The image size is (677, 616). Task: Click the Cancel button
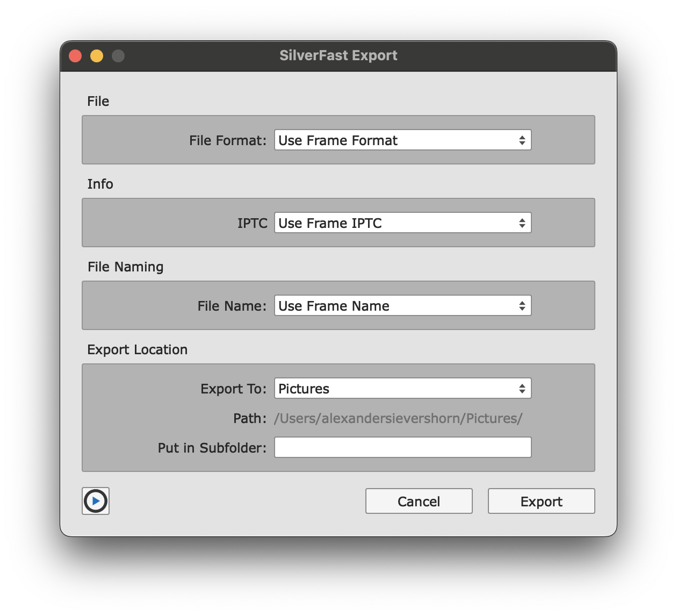point(419,501)
